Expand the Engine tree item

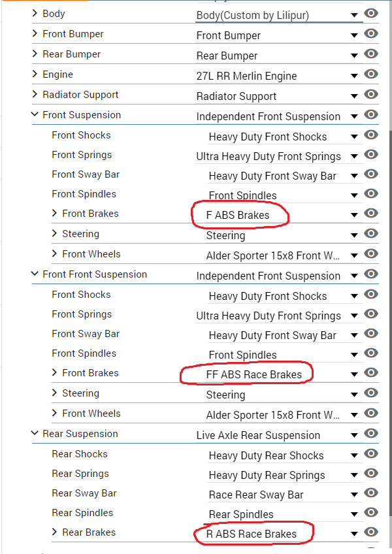click(x=35, y=74)
